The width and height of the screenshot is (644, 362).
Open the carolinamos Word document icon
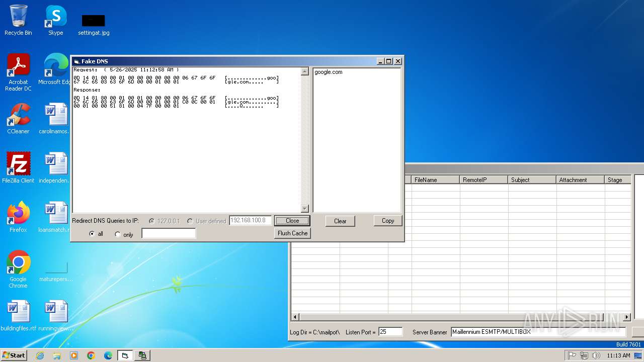[x=55, y=119]
